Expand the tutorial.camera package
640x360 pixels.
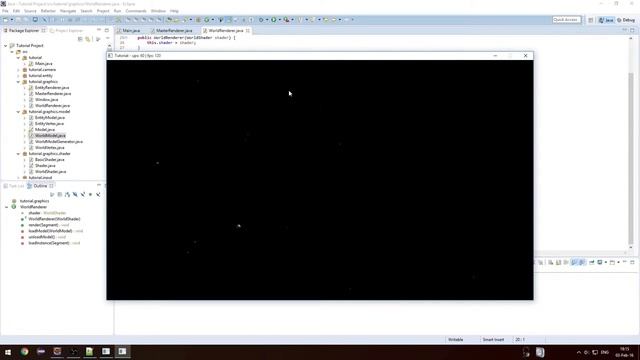(x=18, y=70)
